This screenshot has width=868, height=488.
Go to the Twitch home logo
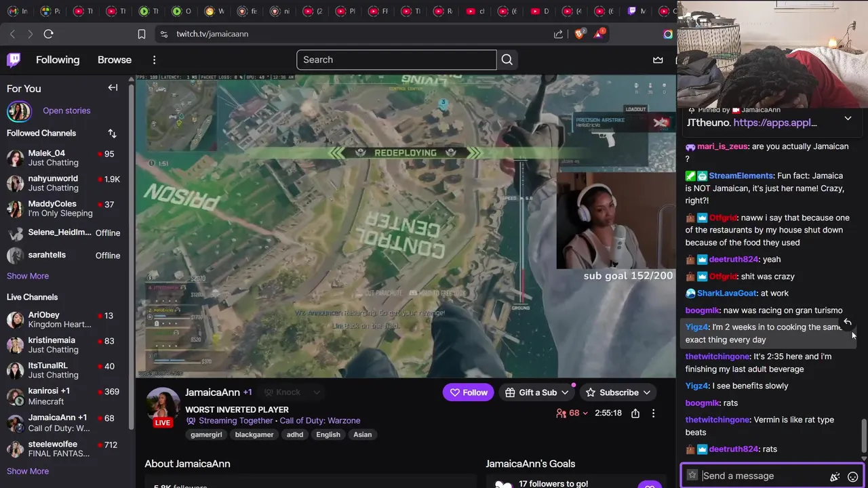tap(14, 60)
